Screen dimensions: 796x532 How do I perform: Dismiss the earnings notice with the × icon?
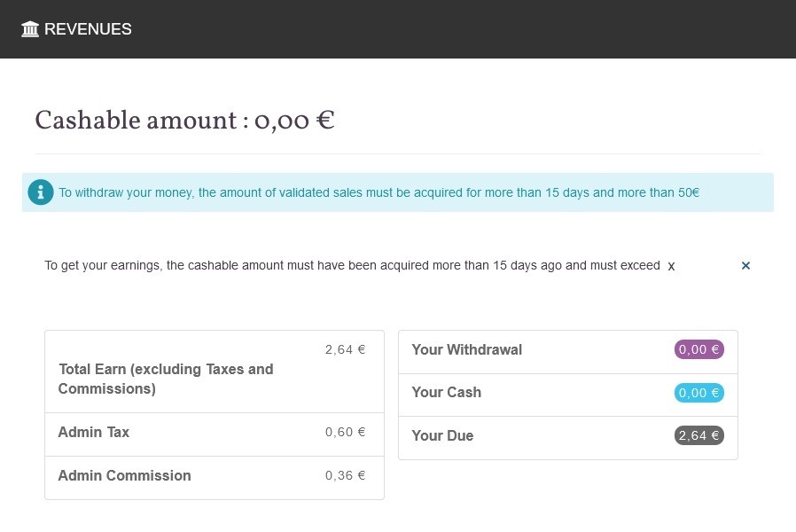[x=745, y=265]
